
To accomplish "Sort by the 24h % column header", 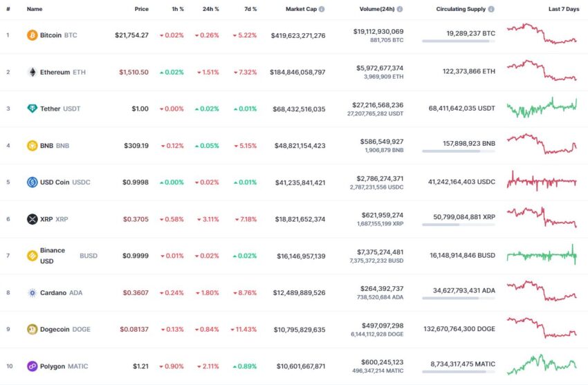I will click(210, 10).
